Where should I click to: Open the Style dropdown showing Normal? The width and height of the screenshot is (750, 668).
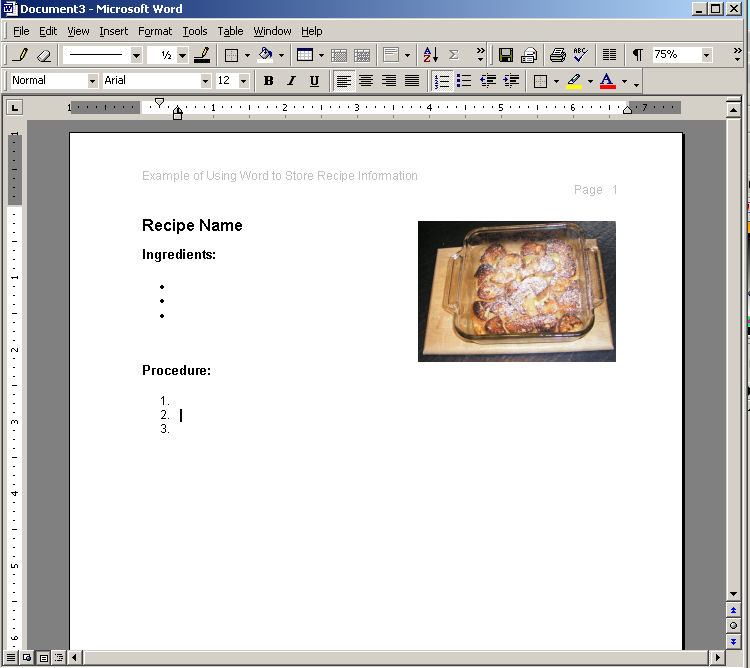[x=93, y=81]
